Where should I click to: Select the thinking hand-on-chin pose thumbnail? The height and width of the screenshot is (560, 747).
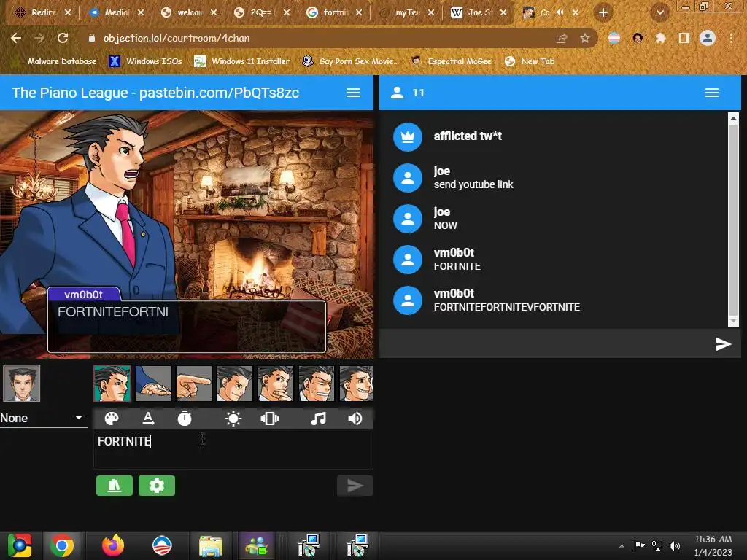[276, 384]
